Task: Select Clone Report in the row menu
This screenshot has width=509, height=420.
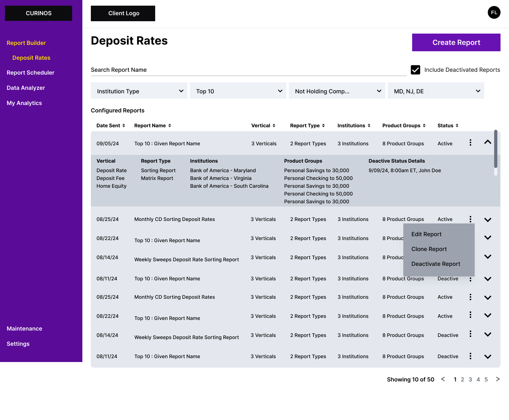Action: pos(429,249)
